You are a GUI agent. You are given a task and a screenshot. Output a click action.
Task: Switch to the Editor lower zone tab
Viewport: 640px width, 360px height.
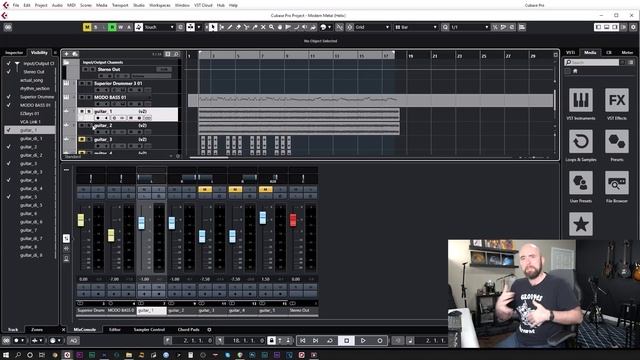click(x=115, y=330)
